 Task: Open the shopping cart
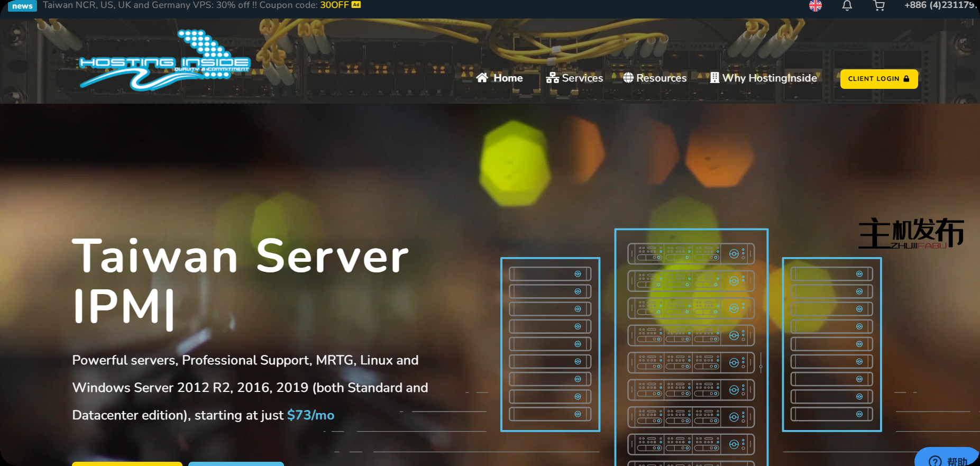pyautogui.click(x=879, y=5)
